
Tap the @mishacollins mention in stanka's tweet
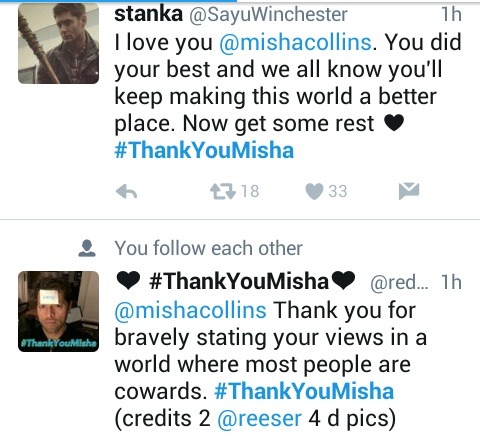pyautogui.click(x=295, y=43)
